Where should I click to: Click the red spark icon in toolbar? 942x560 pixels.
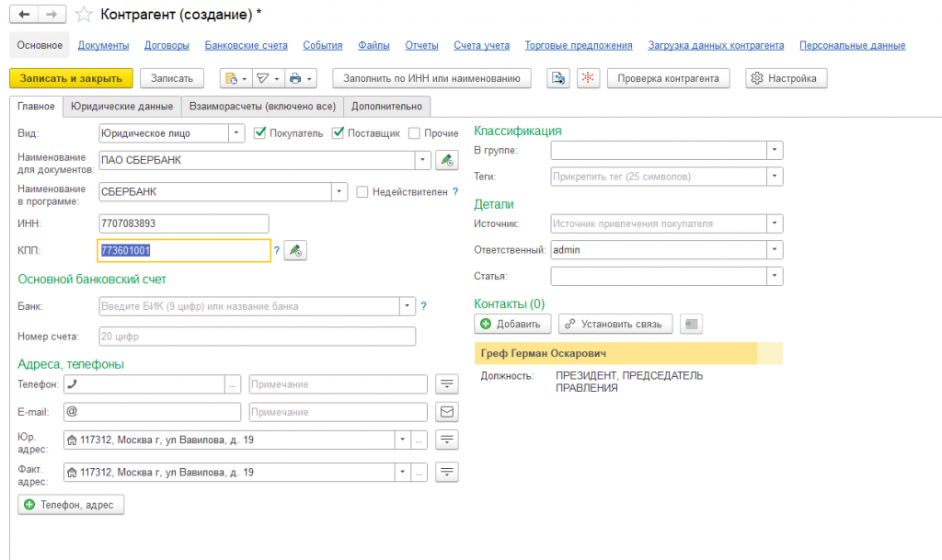(x=588, y=78)
